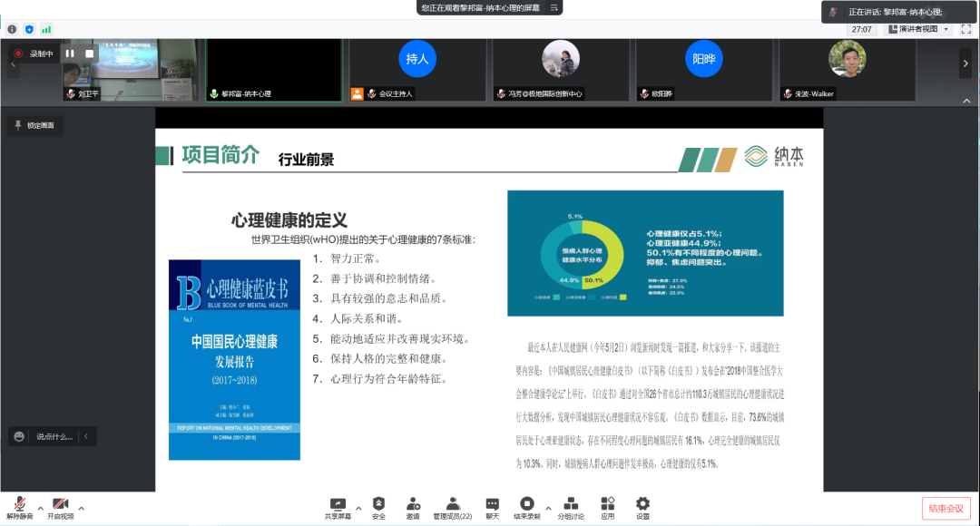Click the 邀请 invite icon

point(414,506)
